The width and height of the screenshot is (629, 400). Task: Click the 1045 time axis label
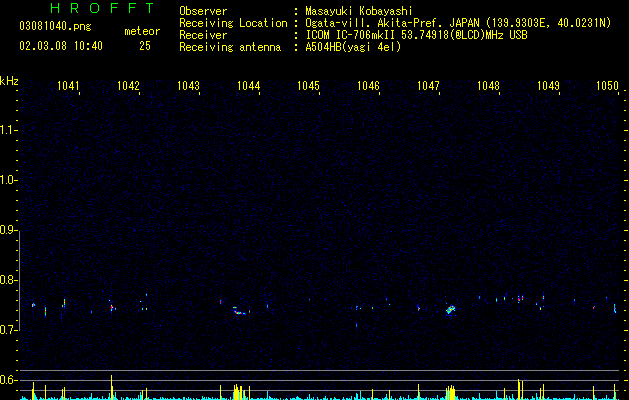pos(308,86)
